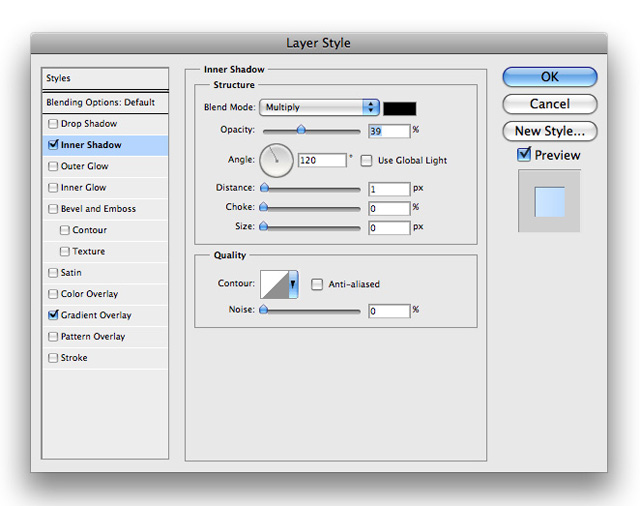Enable the Contour sub-option checkbox
640x506 pixels.
64,230
